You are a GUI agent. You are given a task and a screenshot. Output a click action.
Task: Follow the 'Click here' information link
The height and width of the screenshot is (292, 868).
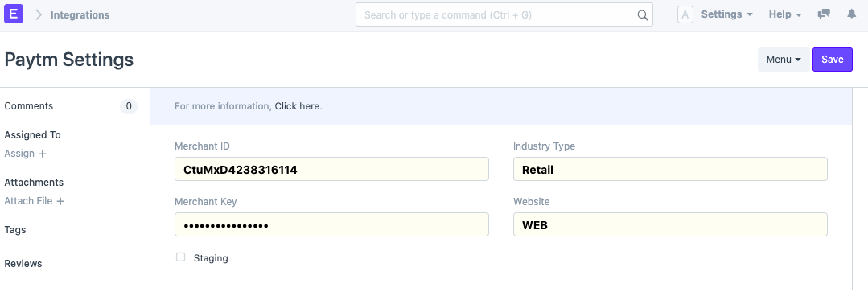(x=298, y=105)
